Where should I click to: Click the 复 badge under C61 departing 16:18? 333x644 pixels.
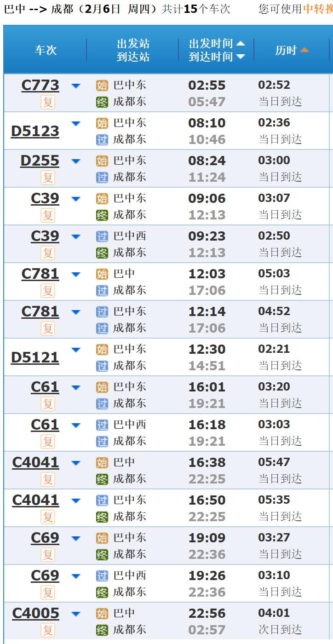click(x=48, y=441)
